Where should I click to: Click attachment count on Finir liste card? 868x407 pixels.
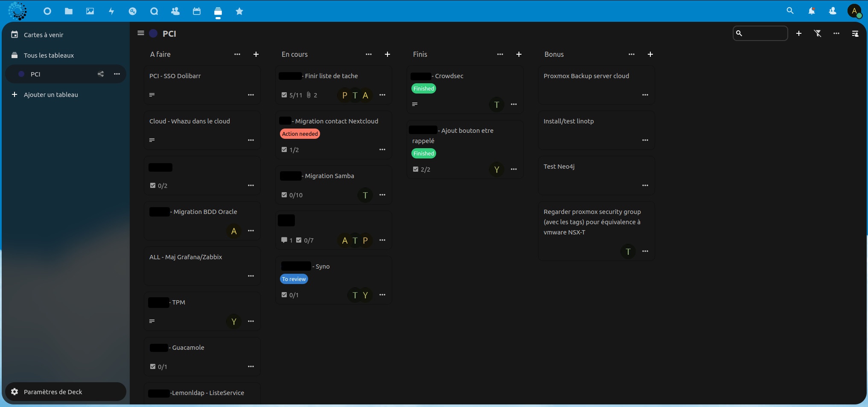tap(312, 95)
